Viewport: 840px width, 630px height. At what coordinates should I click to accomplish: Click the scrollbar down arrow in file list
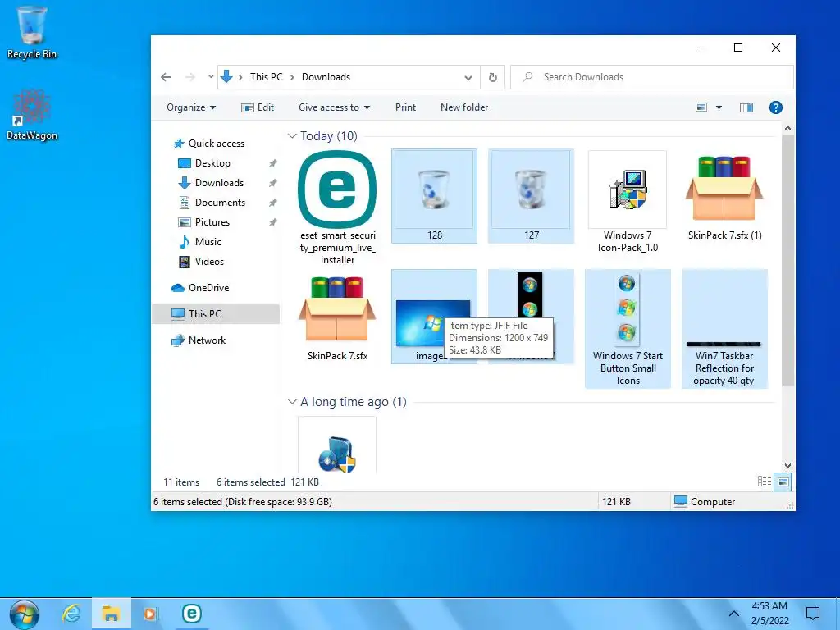click(x=787, y=466)
